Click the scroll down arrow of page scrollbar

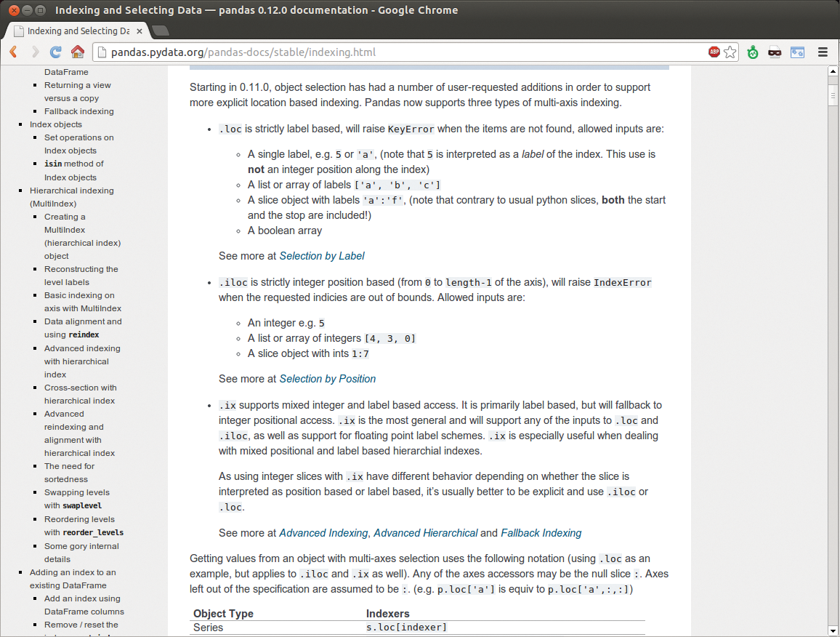pos(833,630)
